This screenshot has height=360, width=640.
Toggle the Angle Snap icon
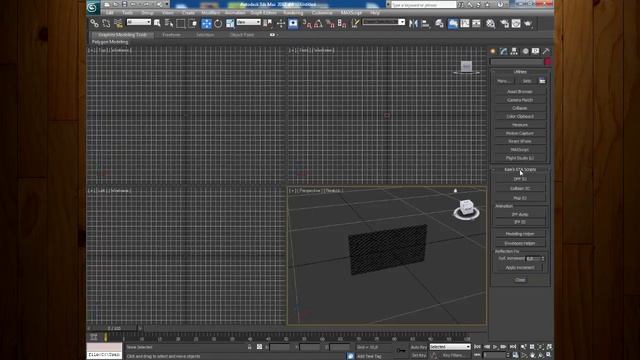click(x=318, y=23)
